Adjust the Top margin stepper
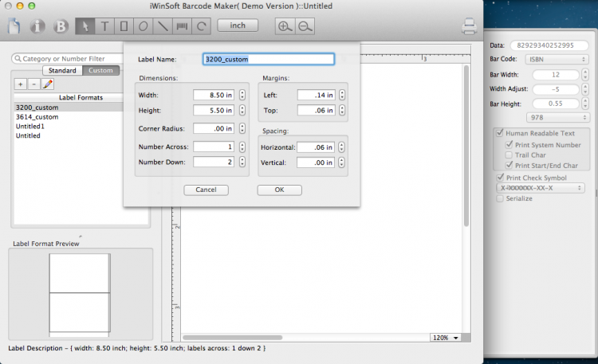This screenshot has height=364, width=598. pyautogui.click(x=342, y=110)
